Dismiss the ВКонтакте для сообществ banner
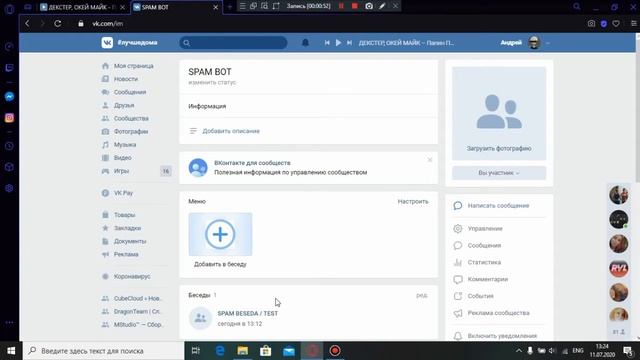 coord(430,160)
